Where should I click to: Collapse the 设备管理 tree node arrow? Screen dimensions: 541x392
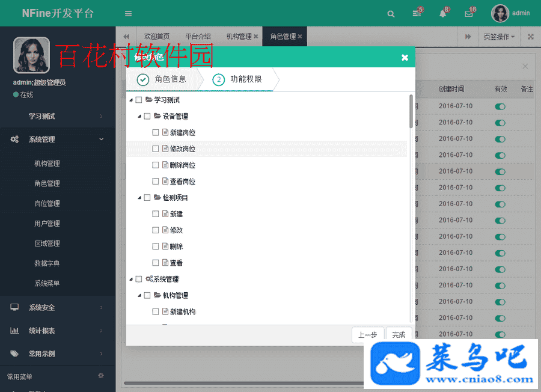tap(139, 116)
